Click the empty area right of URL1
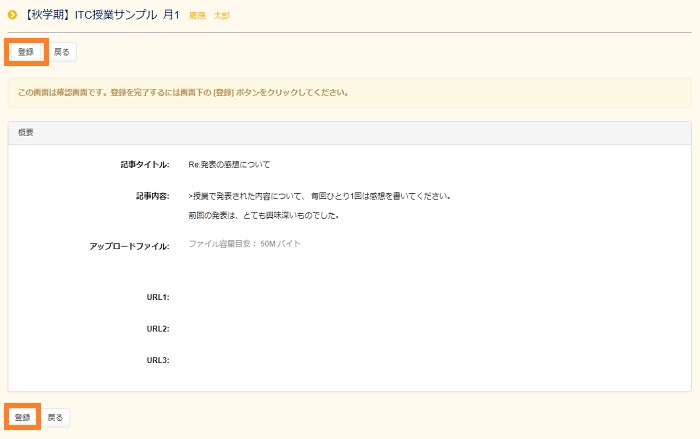 point(400,297)
